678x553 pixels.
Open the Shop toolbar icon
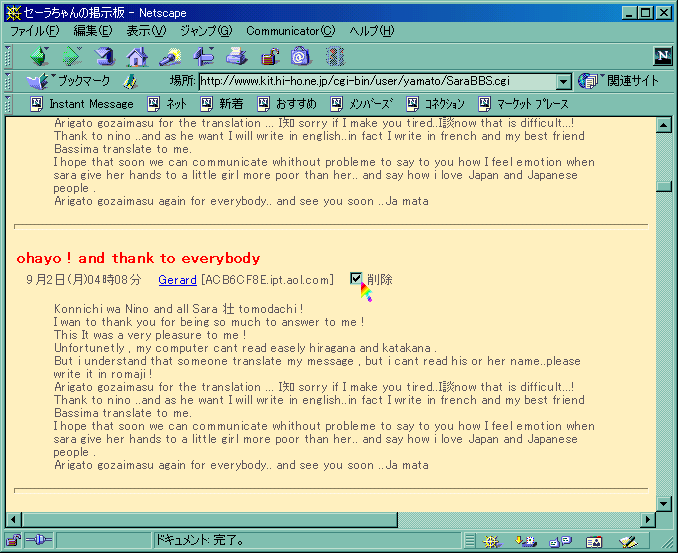click(x=301, y=57)
